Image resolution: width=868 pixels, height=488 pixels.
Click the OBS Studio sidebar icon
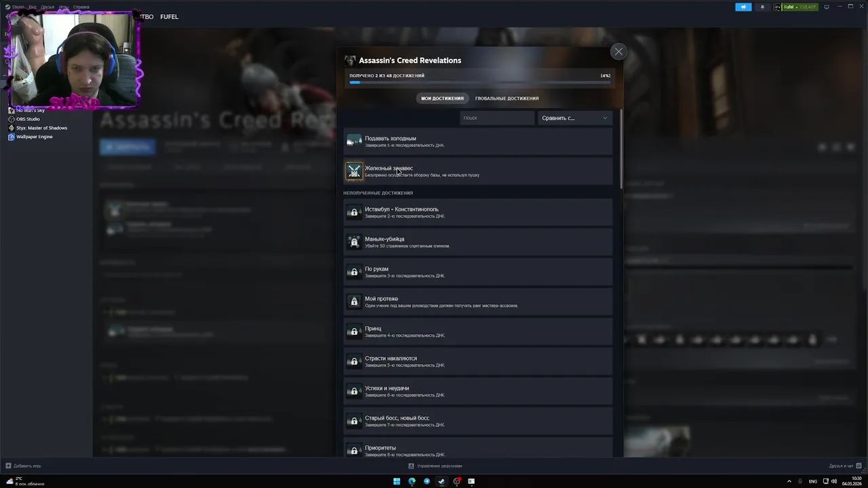click(11, 119)
